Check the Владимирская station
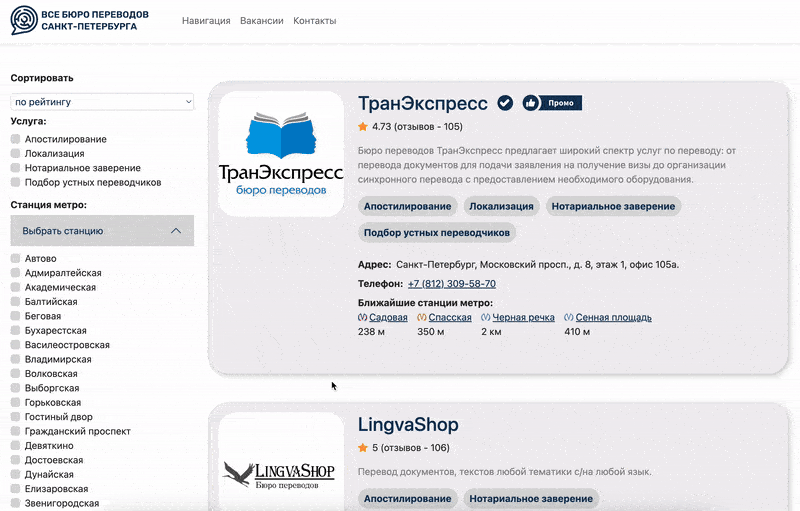Screen dimensions: 800x511 pos(15,359)
